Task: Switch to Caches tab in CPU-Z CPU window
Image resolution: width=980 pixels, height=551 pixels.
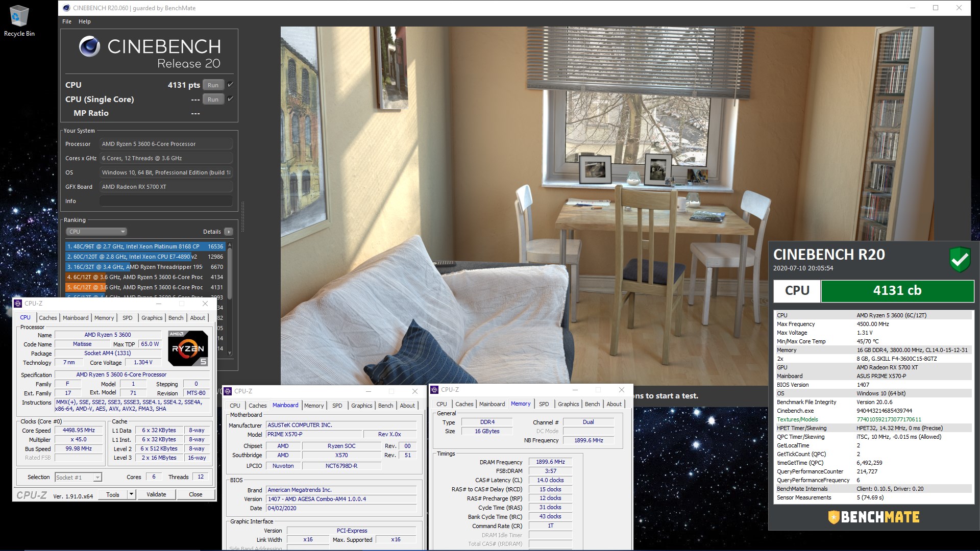Action: point(48,318)
